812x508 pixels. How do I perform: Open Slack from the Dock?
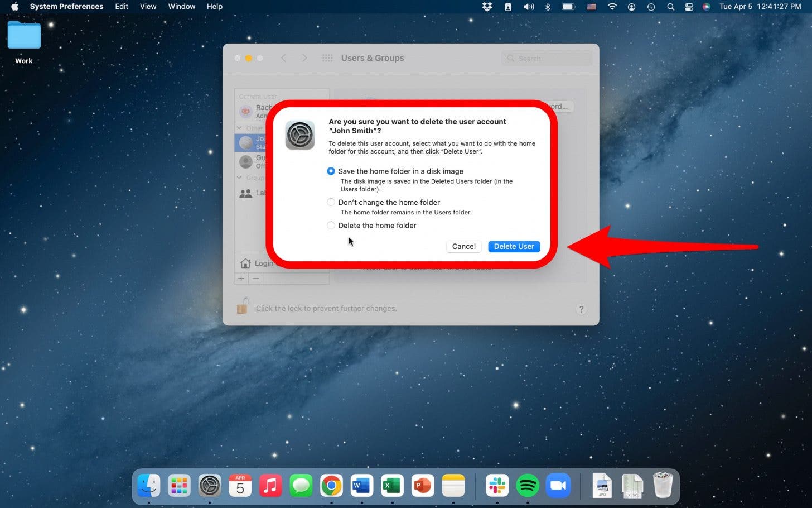click(497, 485)
